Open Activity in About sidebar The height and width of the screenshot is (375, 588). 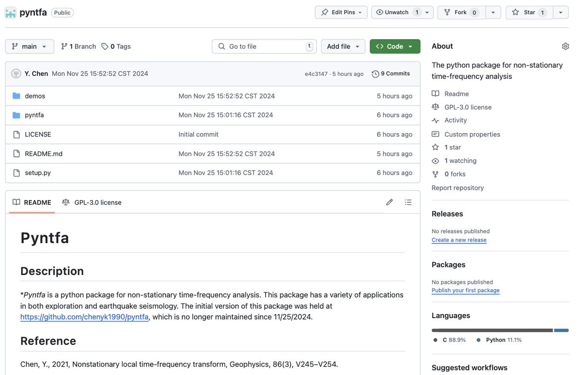click(x=456, y=120)
